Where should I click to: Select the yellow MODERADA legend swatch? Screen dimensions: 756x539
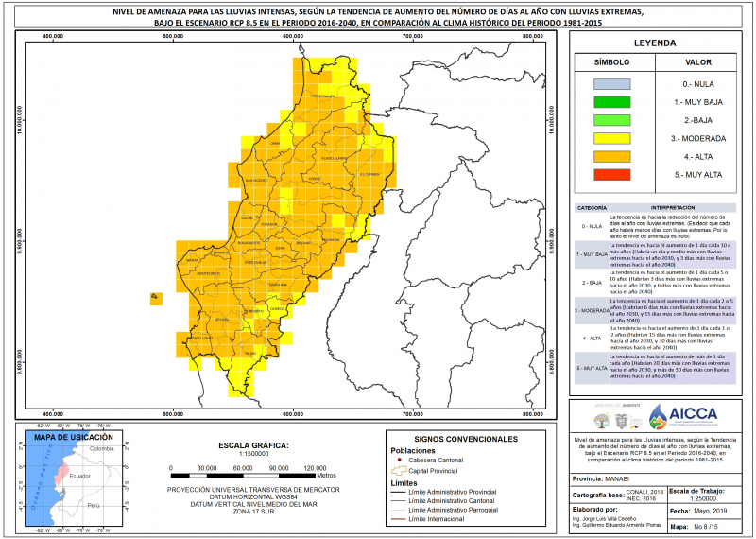(x=611, y=138)
